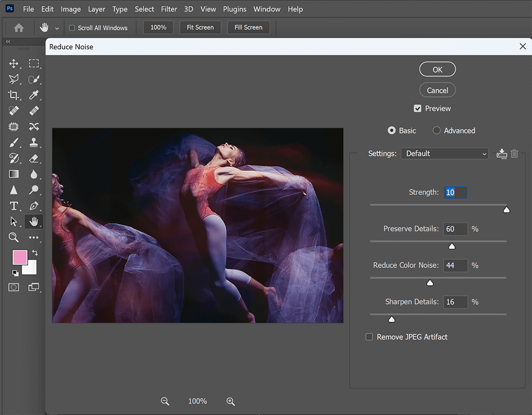Select the Brush tool
Screen dimensions: 532x415
[x=13, y=142]
